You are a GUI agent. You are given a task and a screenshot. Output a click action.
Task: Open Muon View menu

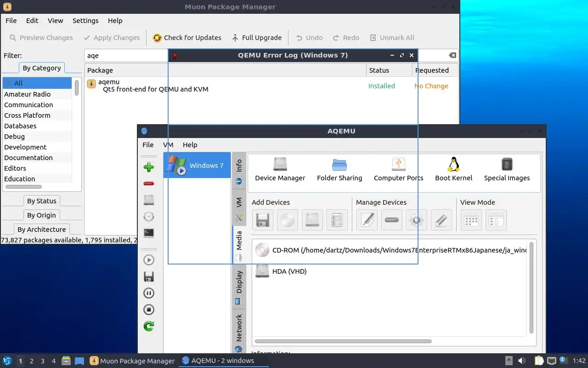point(56,21)
